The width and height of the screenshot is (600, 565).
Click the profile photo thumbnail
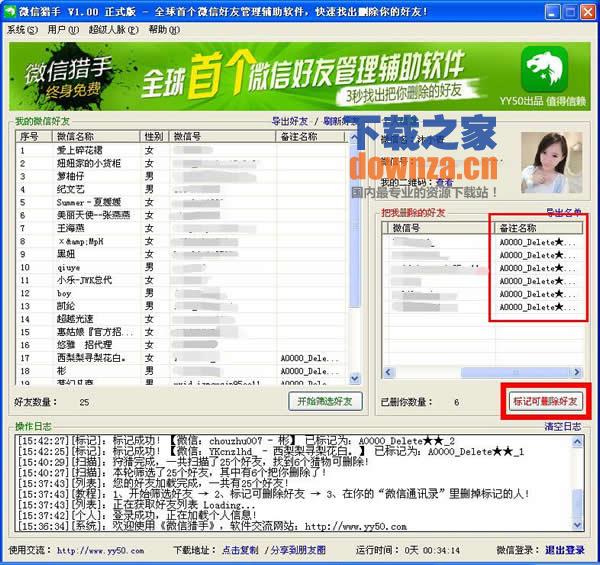[x=551, y=163]
